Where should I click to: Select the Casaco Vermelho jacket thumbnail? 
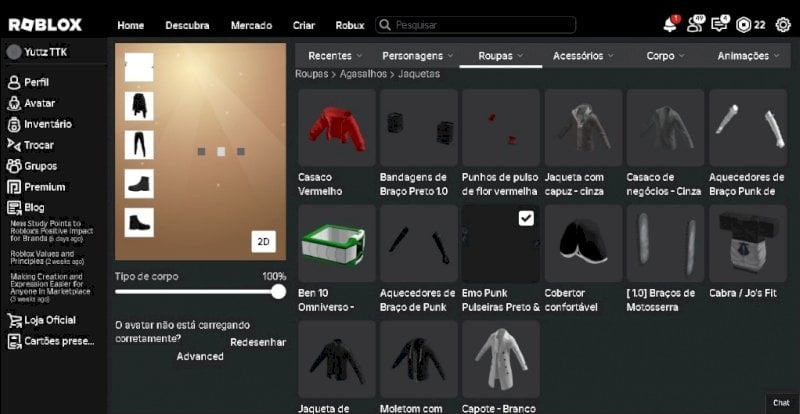(x=337, y=128)
